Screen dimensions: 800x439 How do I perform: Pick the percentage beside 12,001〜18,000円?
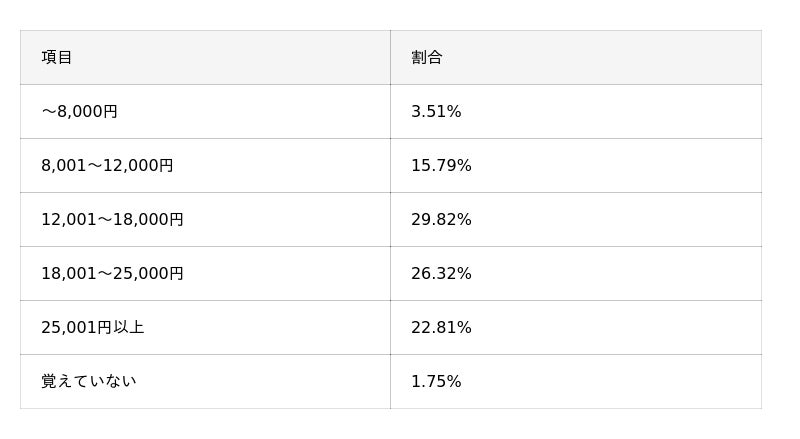point(441,220)
